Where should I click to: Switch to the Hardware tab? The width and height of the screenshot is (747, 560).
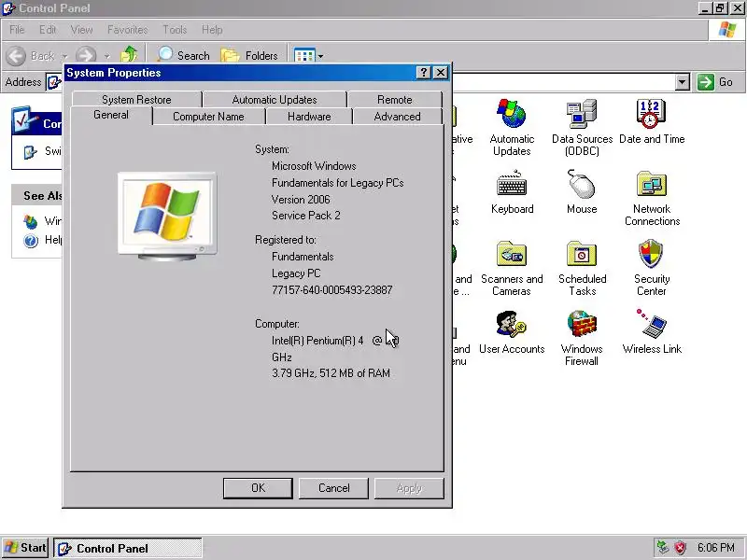tap(309, 117)
